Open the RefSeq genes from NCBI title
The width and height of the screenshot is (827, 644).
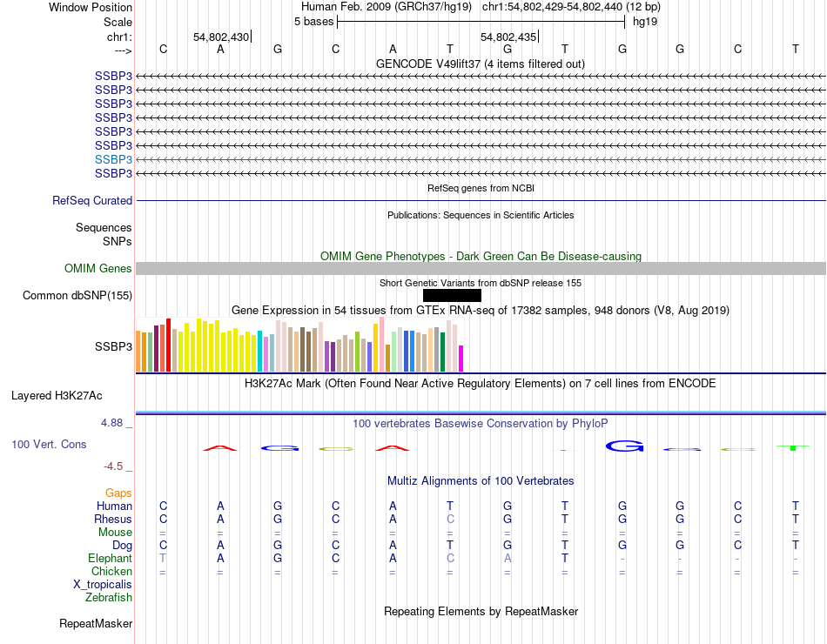pos(481,188)
